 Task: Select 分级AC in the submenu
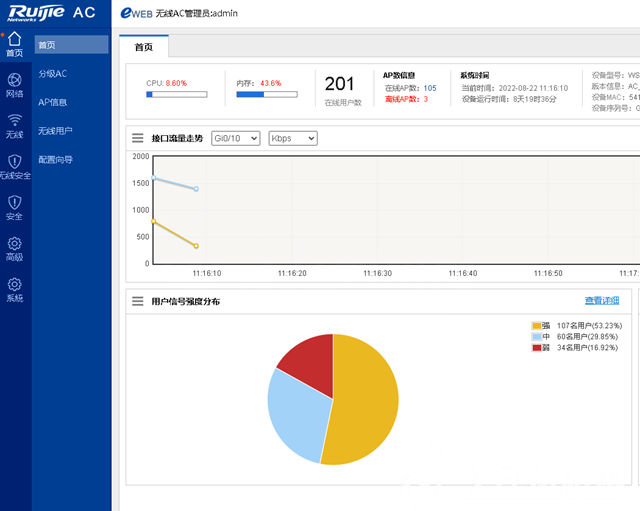click(x=53, y=74)
